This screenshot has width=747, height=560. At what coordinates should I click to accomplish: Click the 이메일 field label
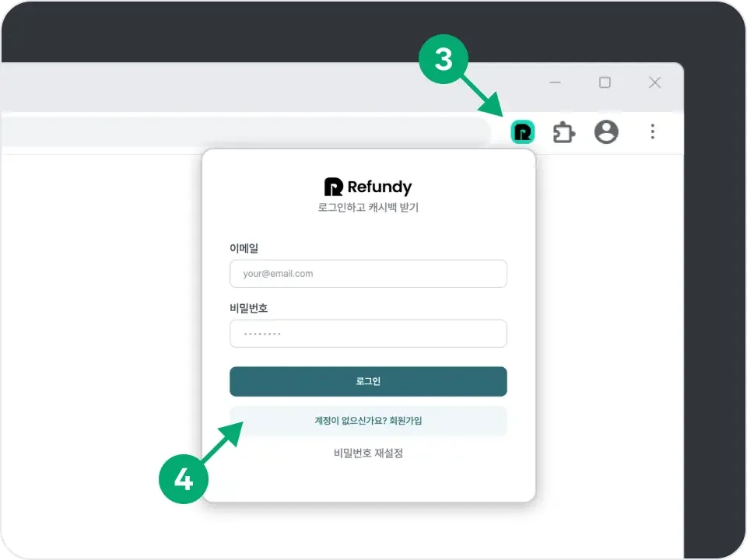point(244,248)
